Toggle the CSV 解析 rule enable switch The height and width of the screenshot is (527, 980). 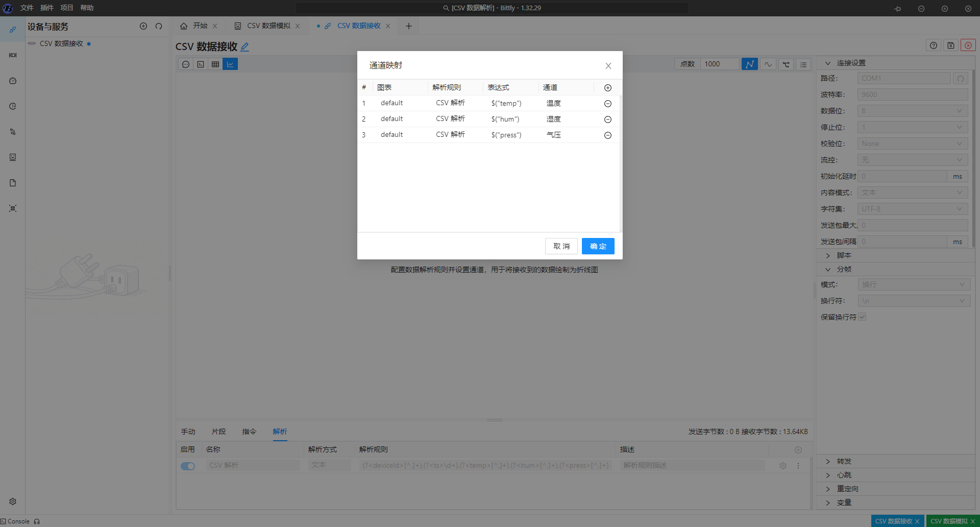(188, 466)
